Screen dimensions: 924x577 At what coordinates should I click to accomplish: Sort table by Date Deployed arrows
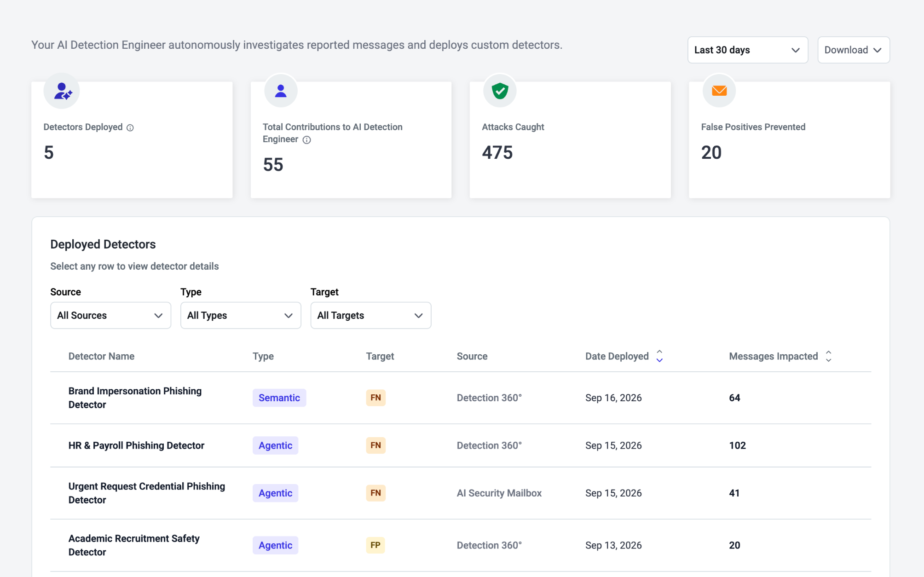click(x=659, y=356)
